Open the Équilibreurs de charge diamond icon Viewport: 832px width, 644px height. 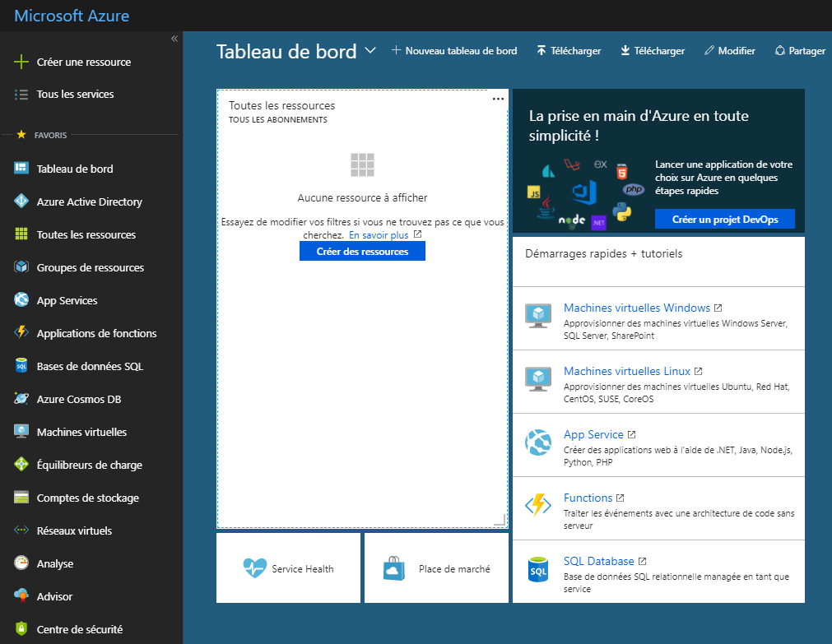(x=21, y=464)
